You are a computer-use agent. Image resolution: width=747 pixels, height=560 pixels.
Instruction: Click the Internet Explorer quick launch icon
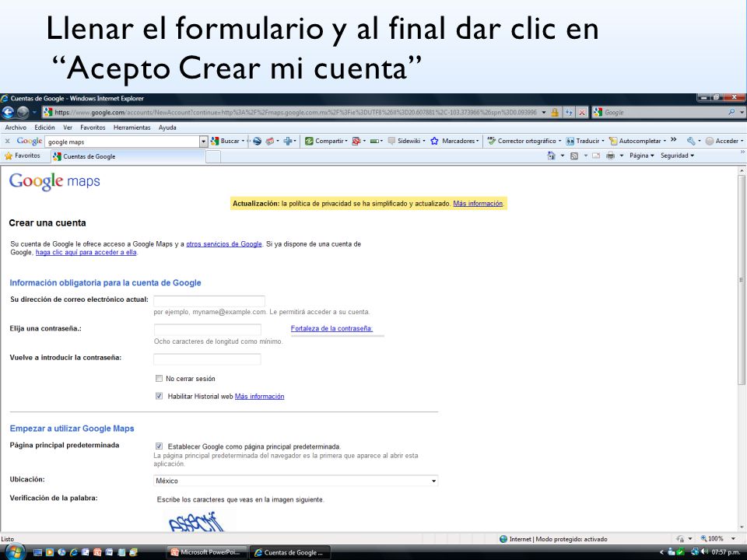tap(73, 552)
